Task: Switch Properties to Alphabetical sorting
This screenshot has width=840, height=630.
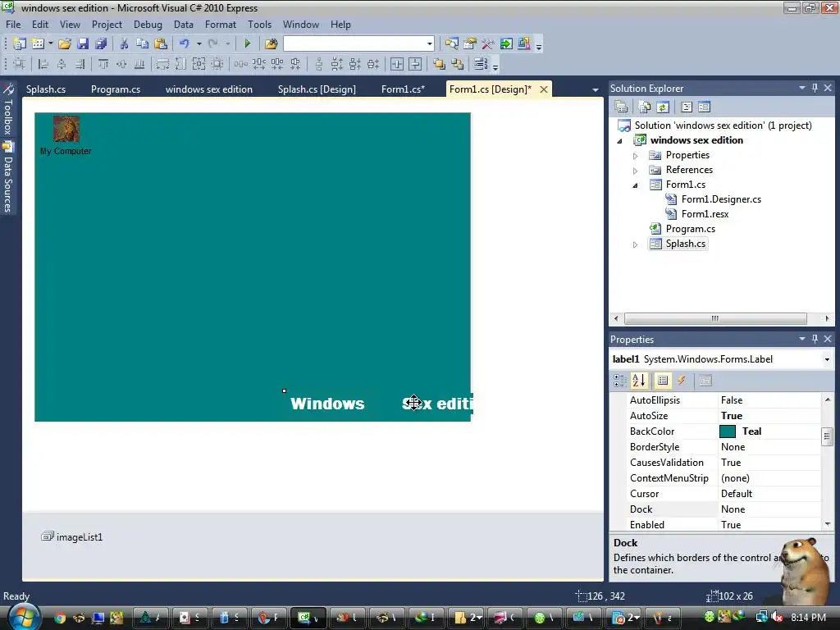Action: (638, 381)
